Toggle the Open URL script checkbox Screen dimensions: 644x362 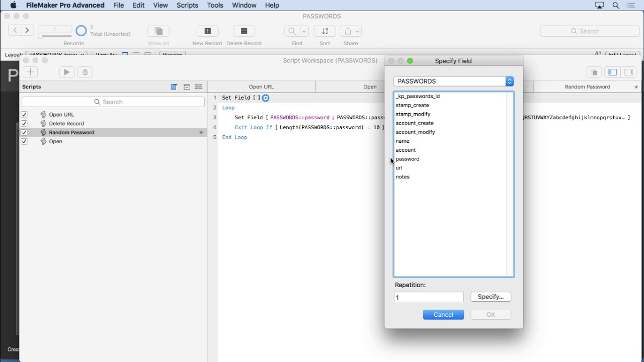tap(24, 115)
